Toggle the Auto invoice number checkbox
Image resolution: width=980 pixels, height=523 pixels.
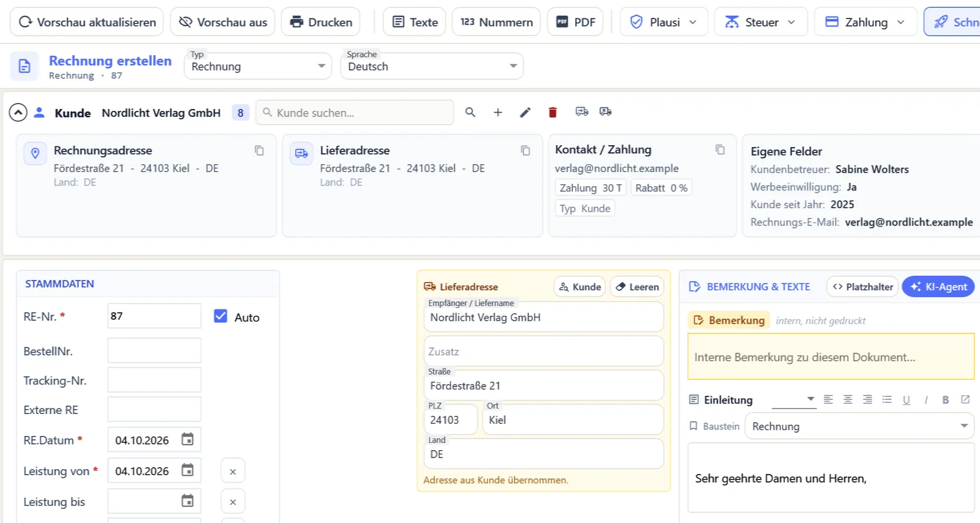coord(221,316)
